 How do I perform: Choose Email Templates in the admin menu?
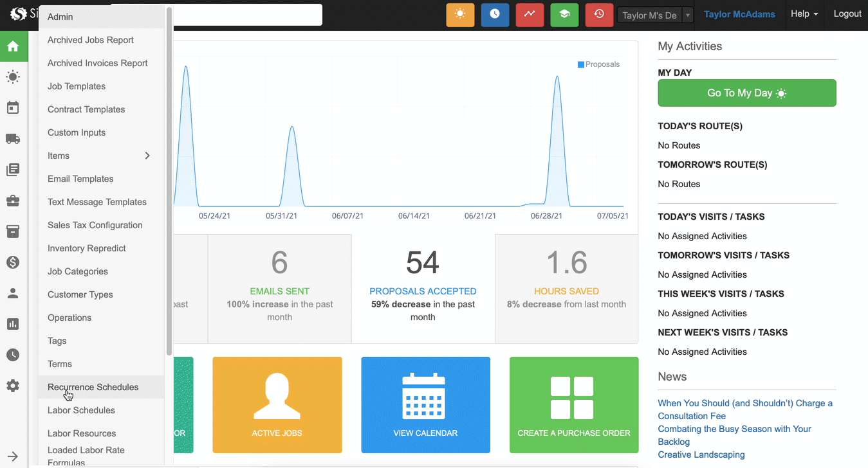click(x=80, y=179)
